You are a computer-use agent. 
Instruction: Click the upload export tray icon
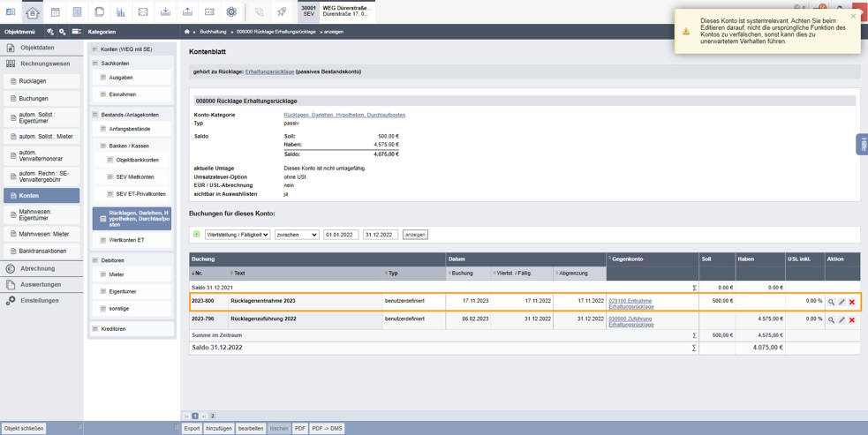tap(188, 11)
